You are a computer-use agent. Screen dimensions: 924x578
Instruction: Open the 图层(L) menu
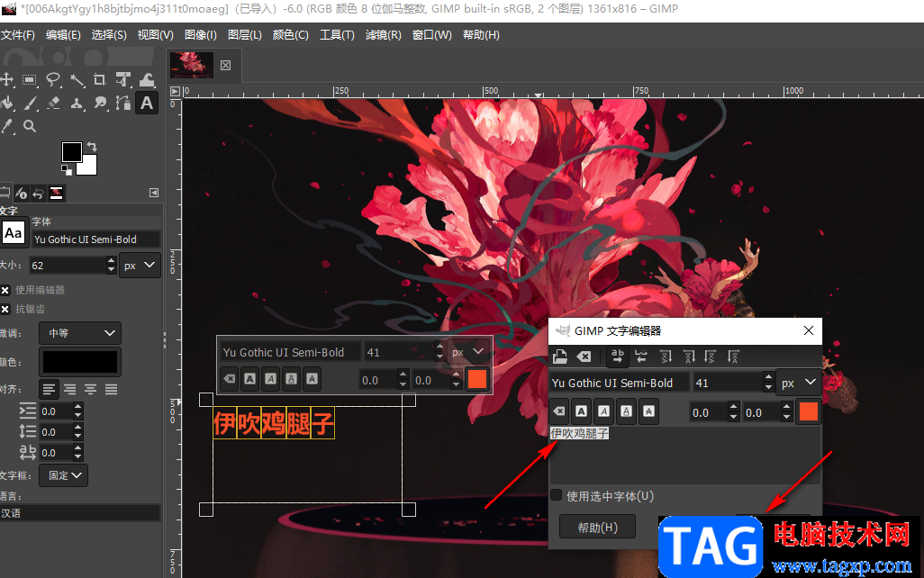[x=245, y=35]
